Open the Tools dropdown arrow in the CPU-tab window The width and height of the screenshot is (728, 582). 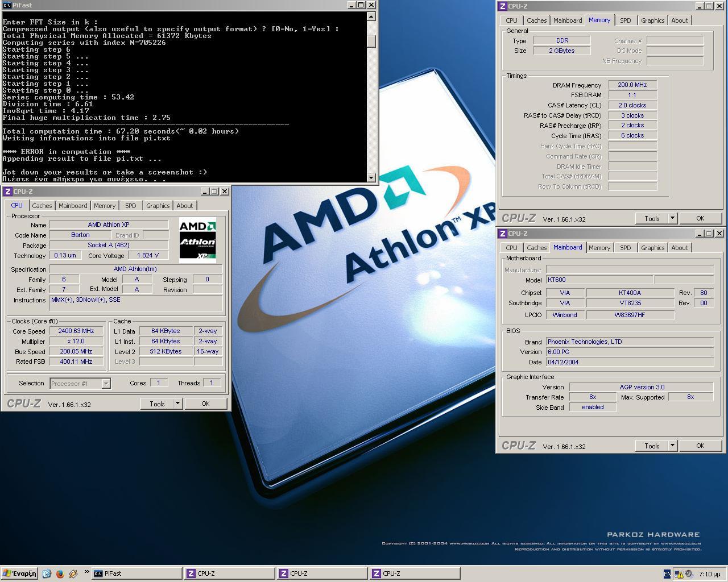tap(177, 404)
